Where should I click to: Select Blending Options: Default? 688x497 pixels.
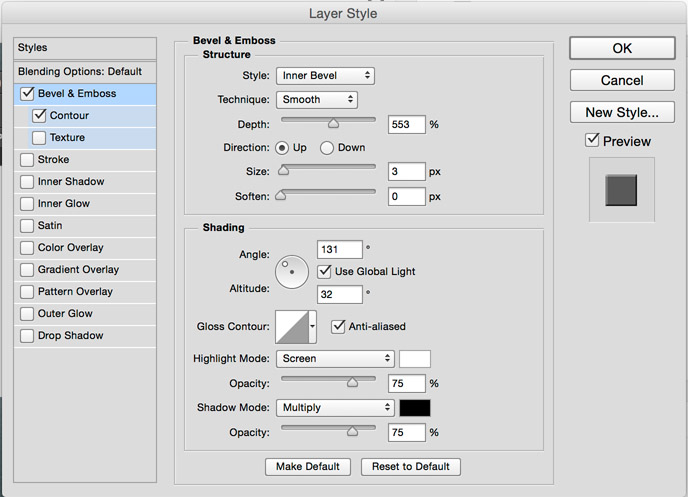pyautogui.click(x=85, y=72)
